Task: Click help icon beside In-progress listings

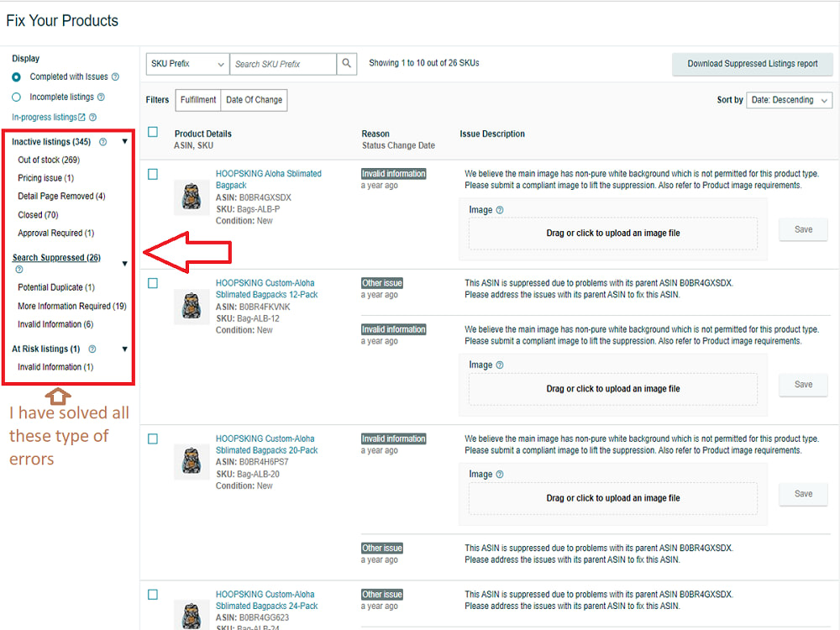Action: (92, 118)
